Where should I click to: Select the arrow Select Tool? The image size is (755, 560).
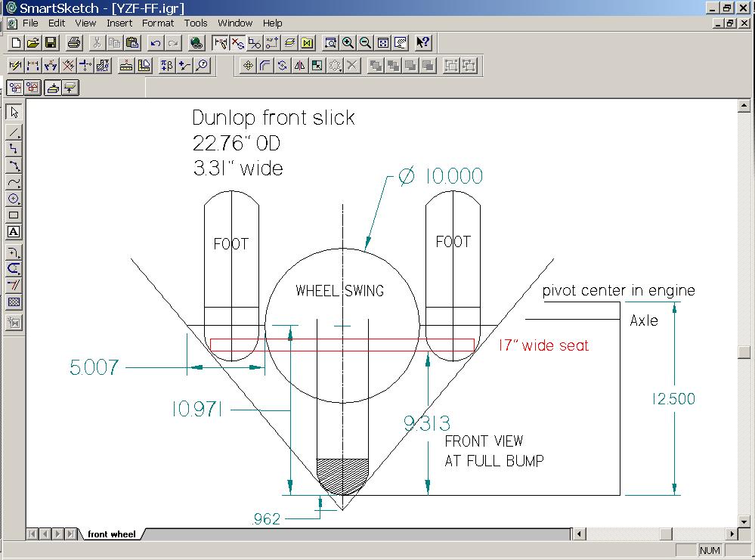[14, 112]
